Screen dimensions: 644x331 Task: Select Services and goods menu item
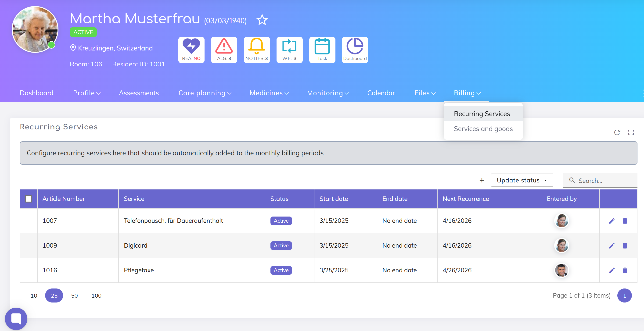pos(483,129)
